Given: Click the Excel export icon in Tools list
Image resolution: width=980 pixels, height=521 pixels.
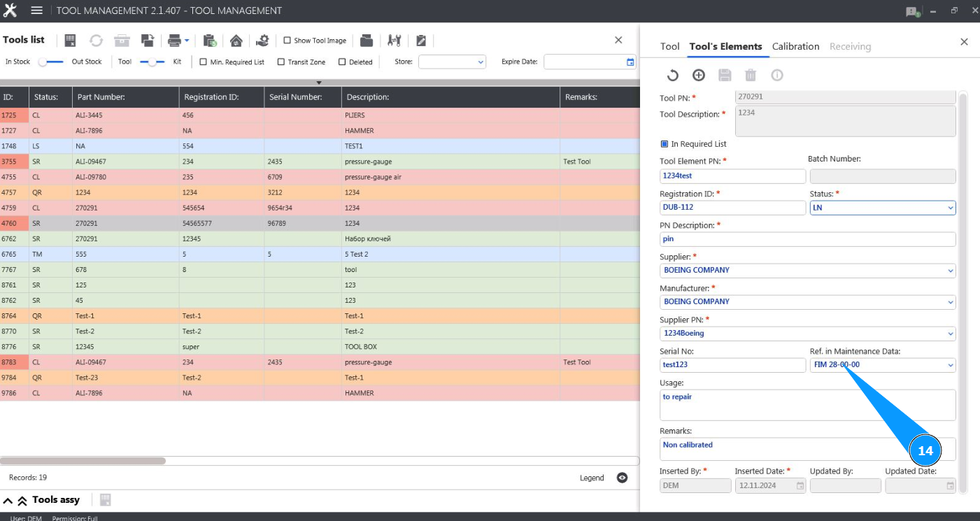Looking at the screenshot, I should click(70, 41).
